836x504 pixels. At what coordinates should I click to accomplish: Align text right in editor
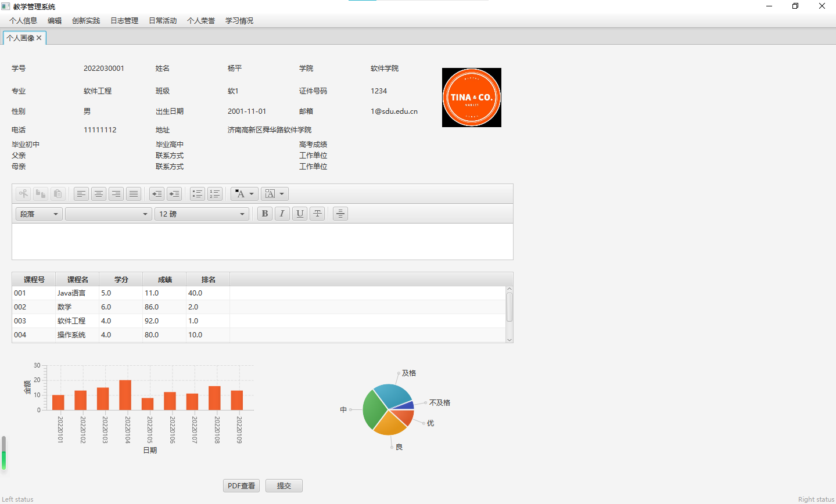pyautogui.click(x=116, y=194)
